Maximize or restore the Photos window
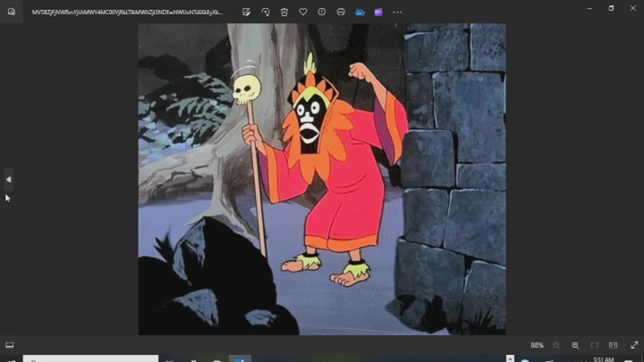The image size is (644, 362). [x=611, y=8]
